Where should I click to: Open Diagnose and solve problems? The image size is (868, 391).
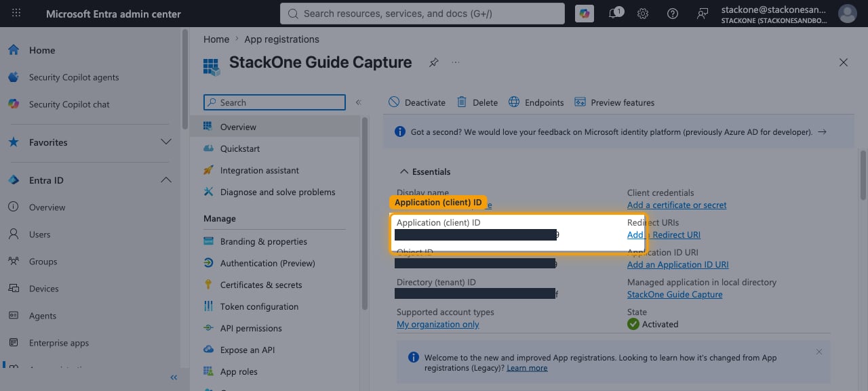[279, 192]
